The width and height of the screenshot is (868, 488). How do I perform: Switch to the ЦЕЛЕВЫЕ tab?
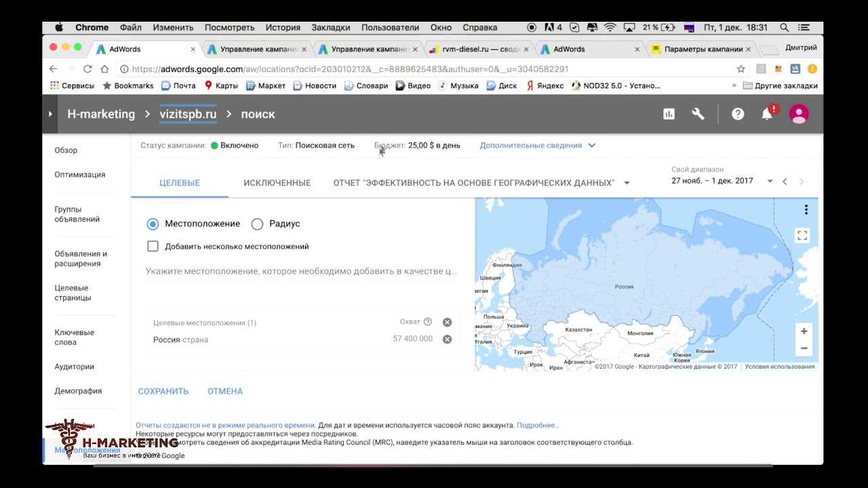pos(180,183)
